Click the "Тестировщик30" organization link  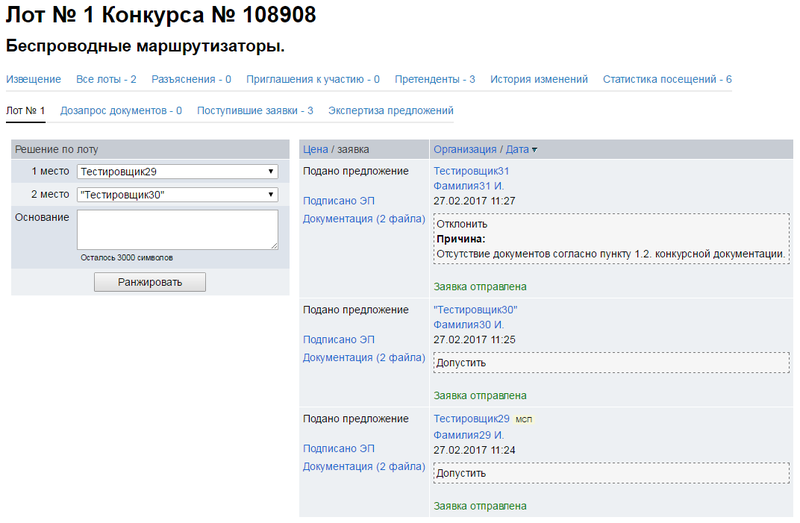pyautogui.click(x=475, y=310)
